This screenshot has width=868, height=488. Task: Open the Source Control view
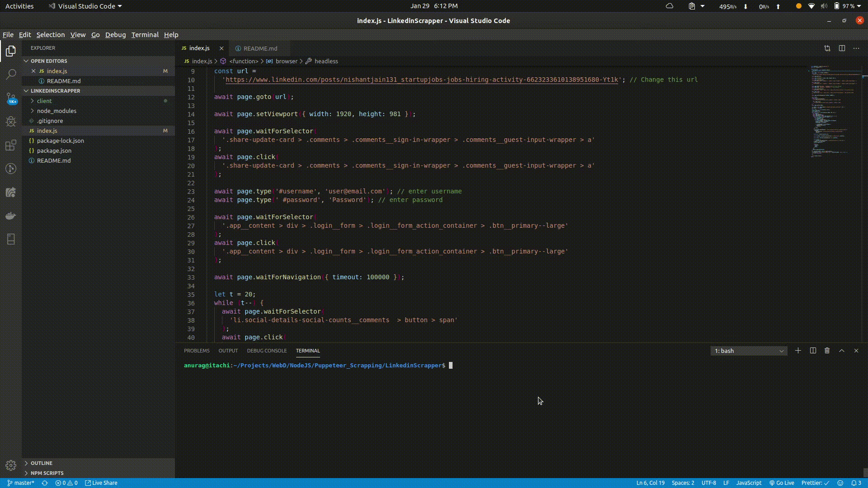coord(11,98)
